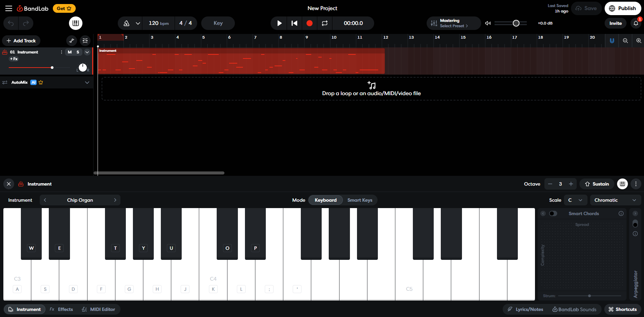
Task: Toggle the Smart Chords switch
Action: coord(553,213)
